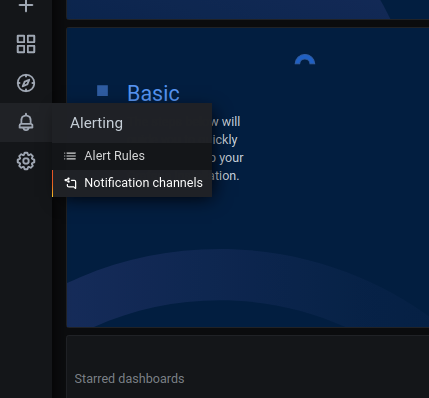Open the Configuration gear icon

pos(26,161)
